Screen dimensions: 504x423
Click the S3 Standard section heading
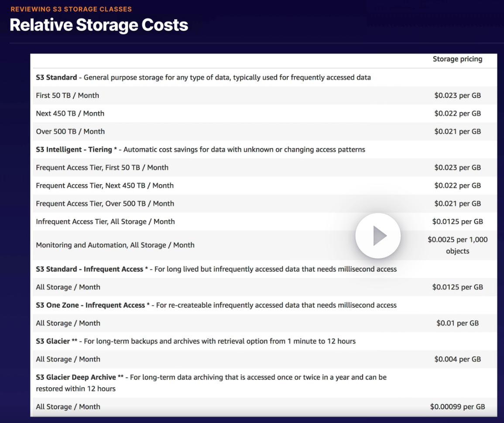(56, 77)
